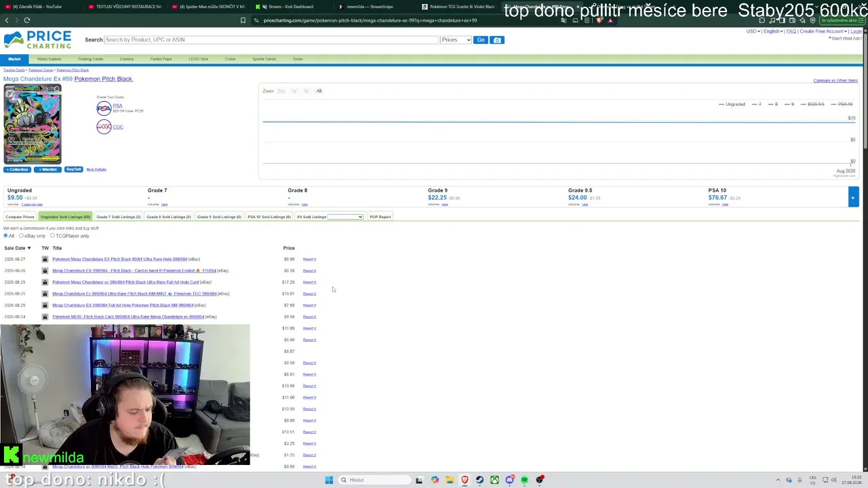Focus the Windows taskbar search box
Viewport: 868px width, 488px height.
(374, 480)
